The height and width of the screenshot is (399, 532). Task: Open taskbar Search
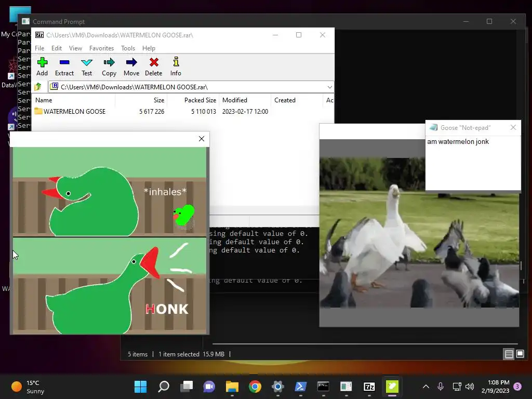coord(164,387)
